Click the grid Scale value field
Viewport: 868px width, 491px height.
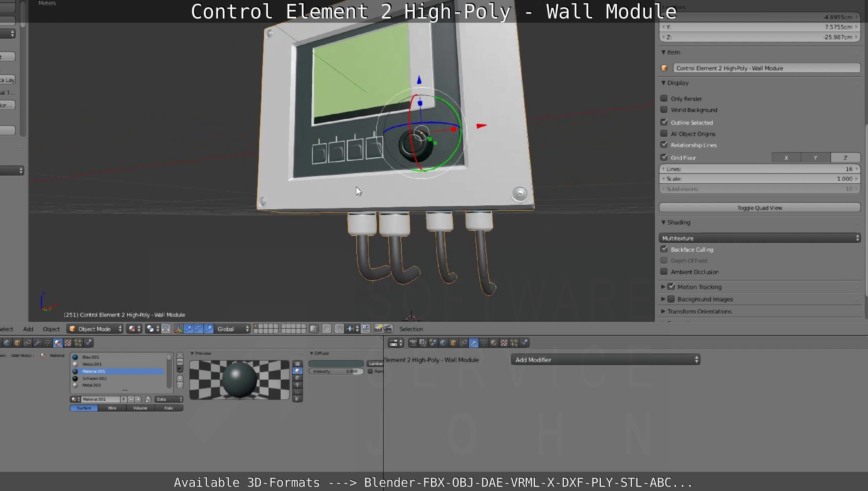(759, 179)
